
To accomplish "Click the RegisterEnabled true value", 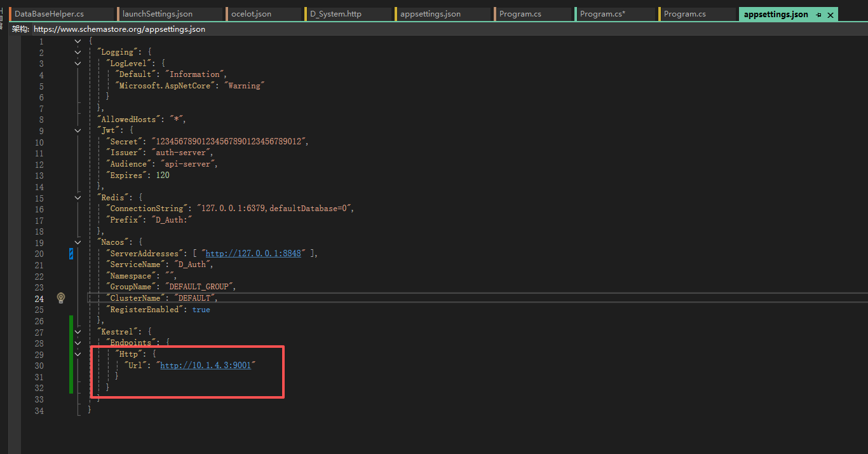I will [x=201, y=310].
